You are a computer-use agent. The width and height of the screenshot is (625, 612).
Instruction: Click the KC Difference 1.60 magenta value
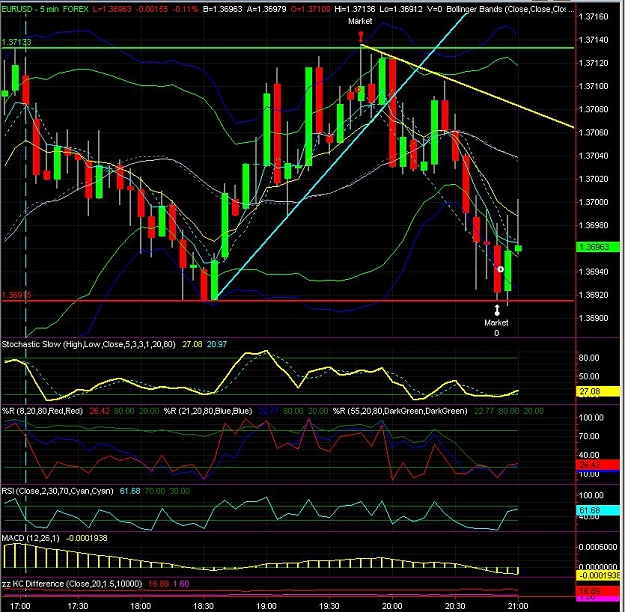(181, 584)
